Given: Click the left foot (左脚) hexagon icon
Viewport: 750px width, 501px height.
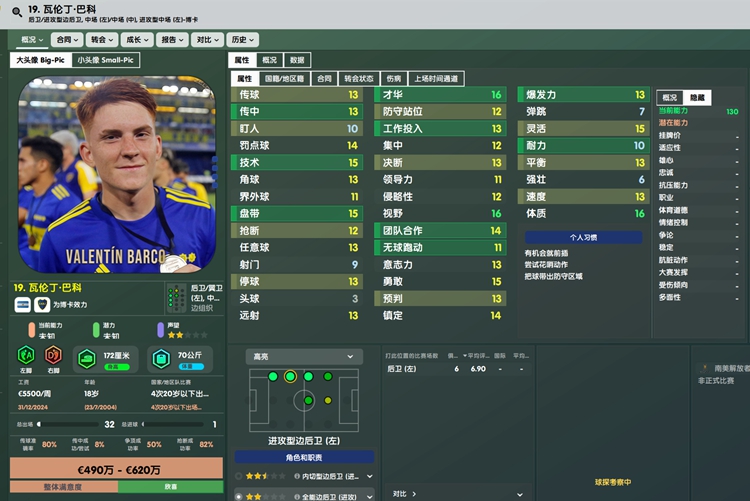Looking at the screenshot, I should tap(26, 356).
